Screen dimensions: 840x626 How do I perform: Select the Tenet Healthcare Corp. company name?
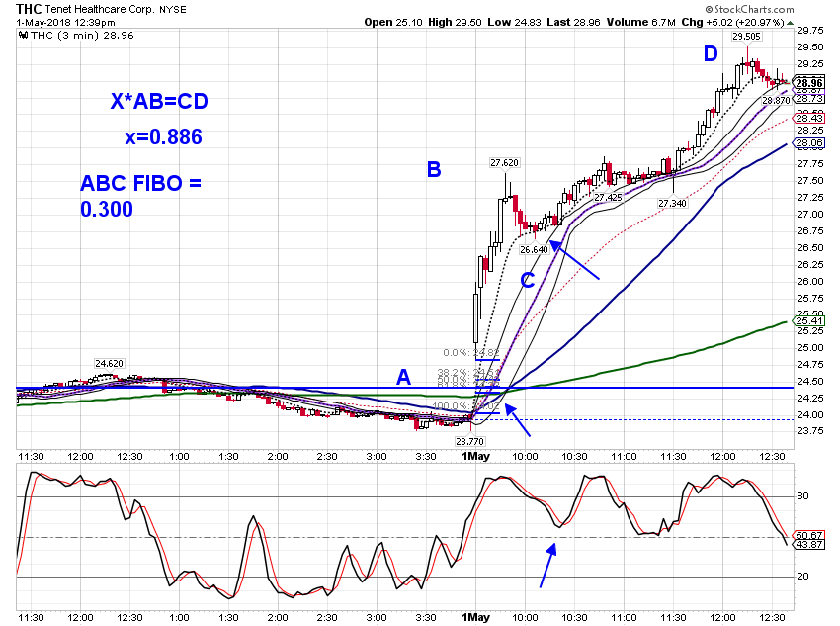100,9
